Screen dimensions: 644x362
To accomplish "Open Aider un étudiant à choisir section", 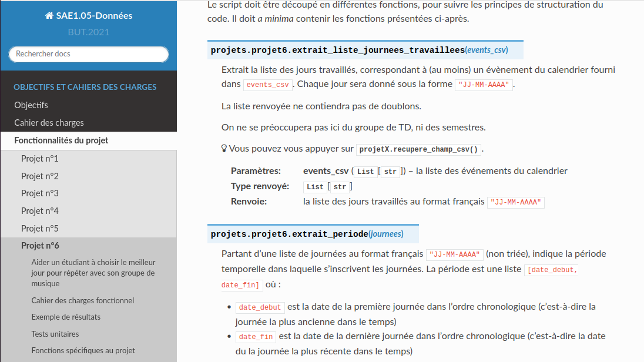I will [x=93, y=273].
